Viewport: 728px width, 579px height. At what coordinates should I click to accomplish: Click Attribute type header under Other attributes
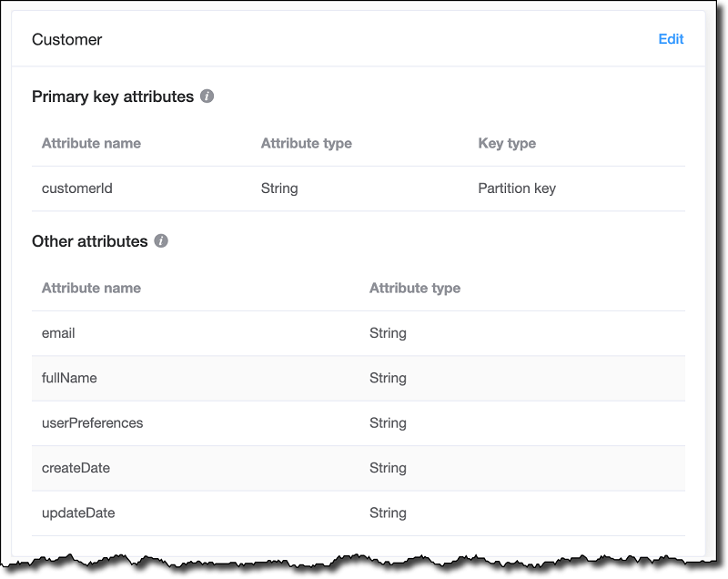(x=414, y=288)
